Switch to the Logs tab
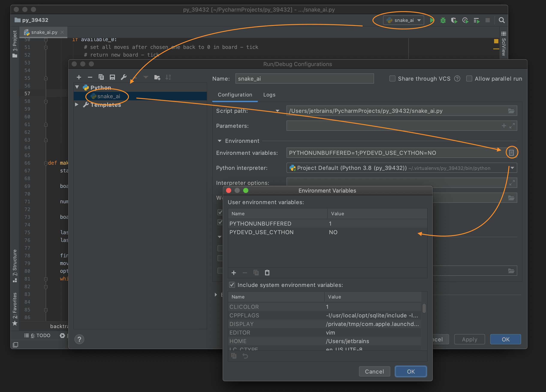Image resolution: width=546 pixels, height=392 pixels. coord(269,95)
